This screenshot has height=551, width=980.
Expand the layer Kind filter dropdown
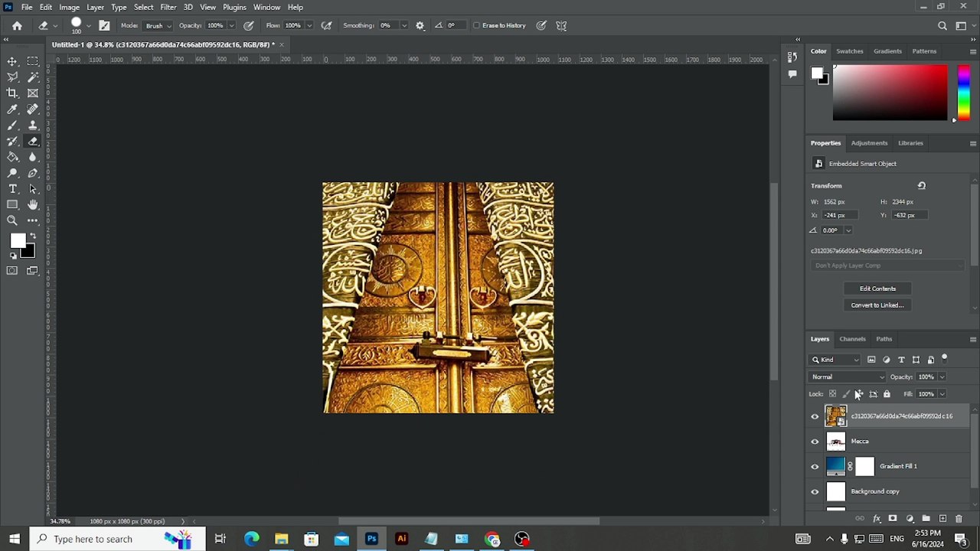pyautogui.click(x=836, y=360)
